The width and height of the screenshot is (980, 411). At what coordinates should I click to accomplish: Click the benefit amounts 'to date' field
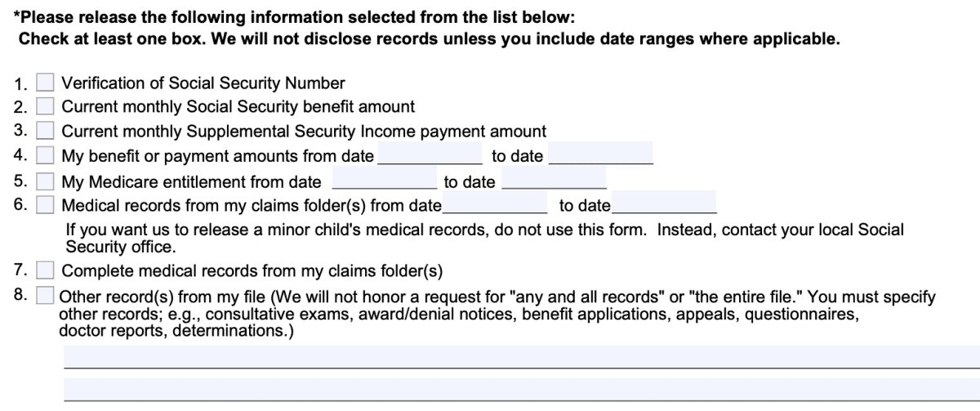pos(601,154)
